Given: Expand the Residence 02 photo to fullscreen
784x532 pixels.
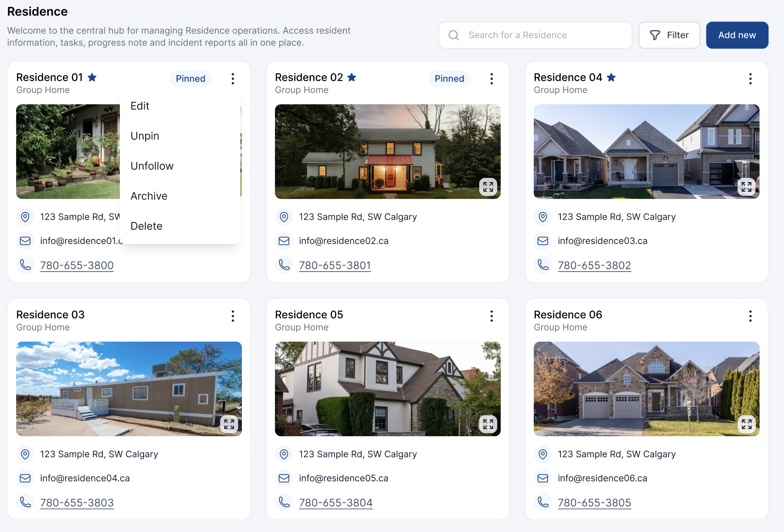Looking at the screenshot, I should (488, 187).
